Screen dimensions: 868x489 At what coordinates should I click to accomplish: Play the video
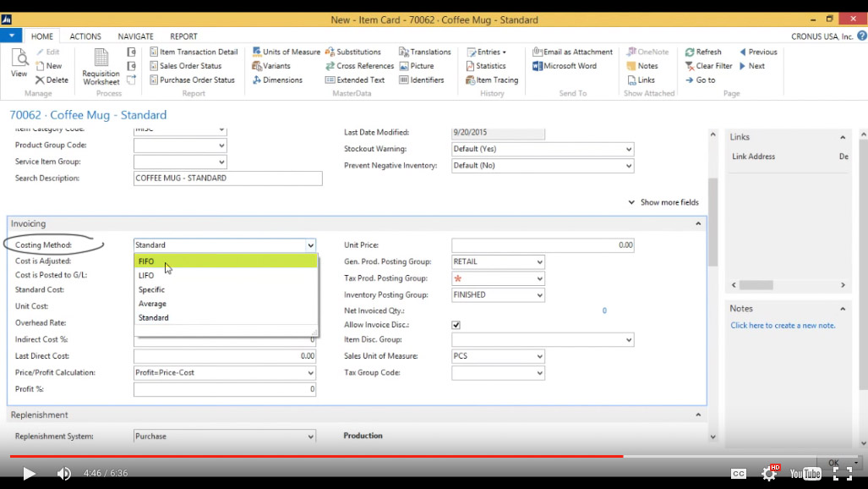[29, 474]
